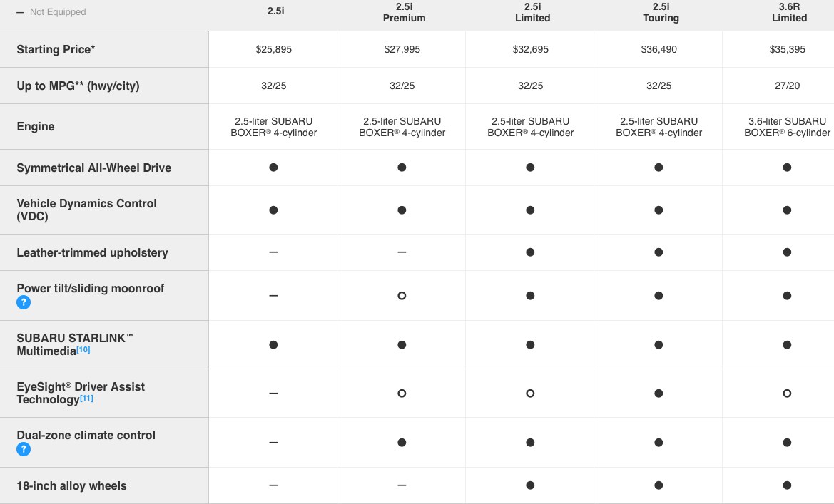Select the 2.5i Touring column header
The height and width of the screenshot is (504, 834).
pos(661,12)
